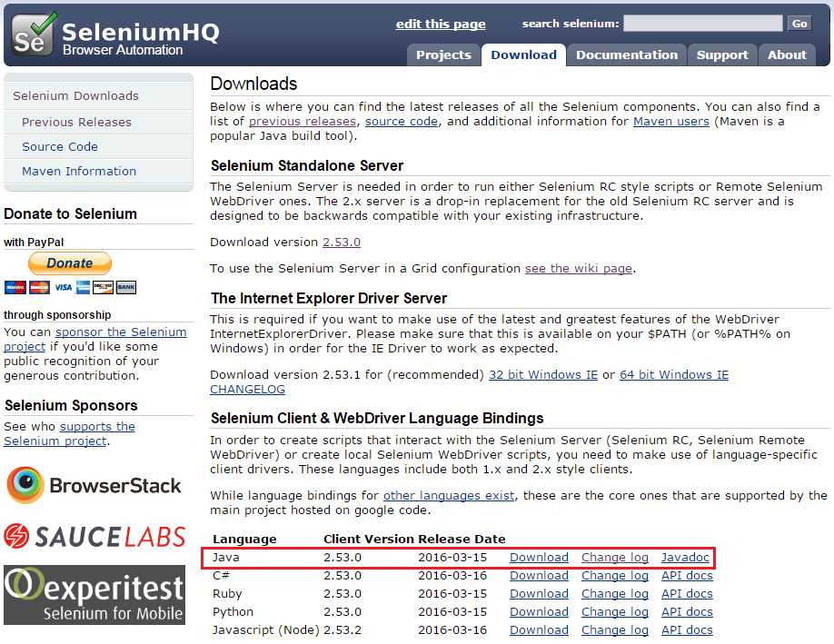Open Source Code in sidebar

pyautogui.click(x=60, y=146)
